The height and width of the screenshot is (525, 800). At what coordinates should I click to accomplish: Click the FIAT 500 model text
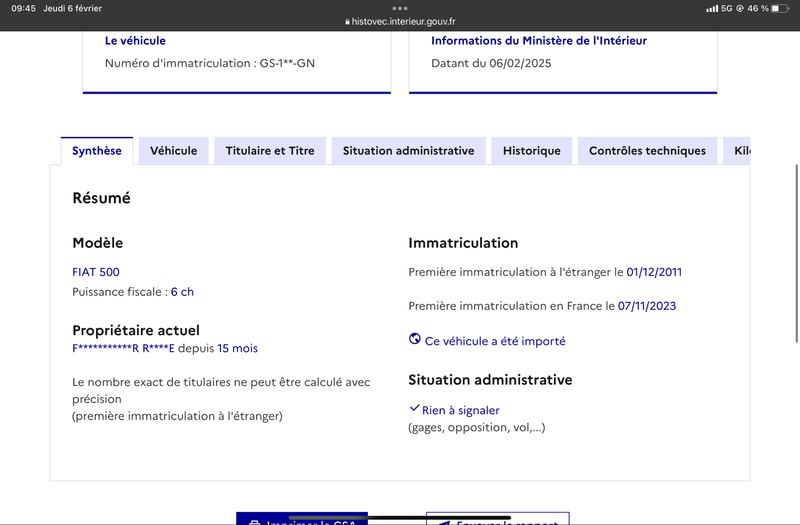coord(96,272)
